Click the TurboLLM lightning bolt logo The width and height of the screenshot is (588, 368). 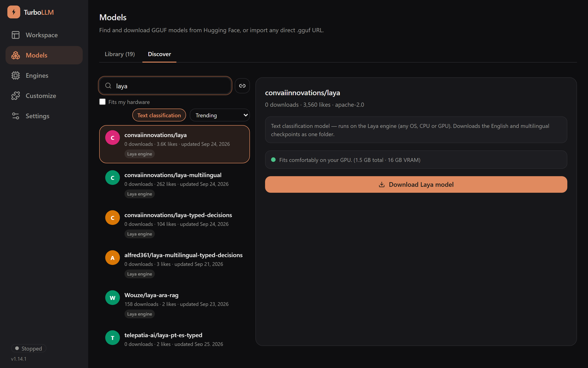(14, 12)
